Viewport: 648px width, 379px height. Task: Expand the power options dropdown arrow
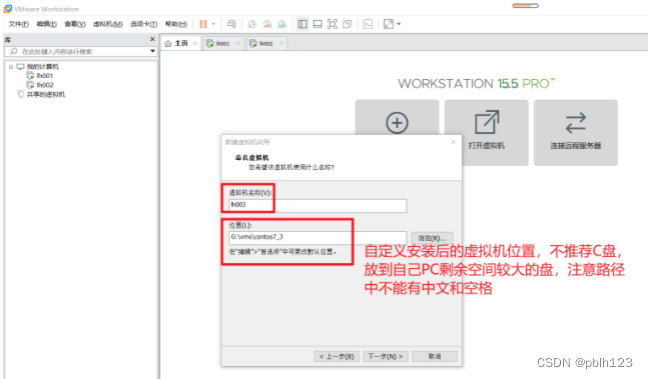214,24
